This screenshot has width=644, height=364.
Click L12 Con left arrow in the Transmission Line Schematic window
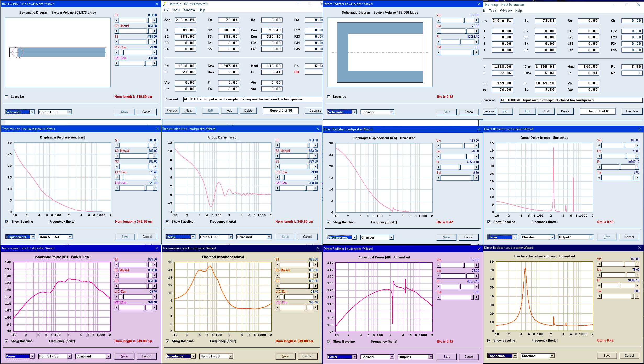[x=117, y=52]
